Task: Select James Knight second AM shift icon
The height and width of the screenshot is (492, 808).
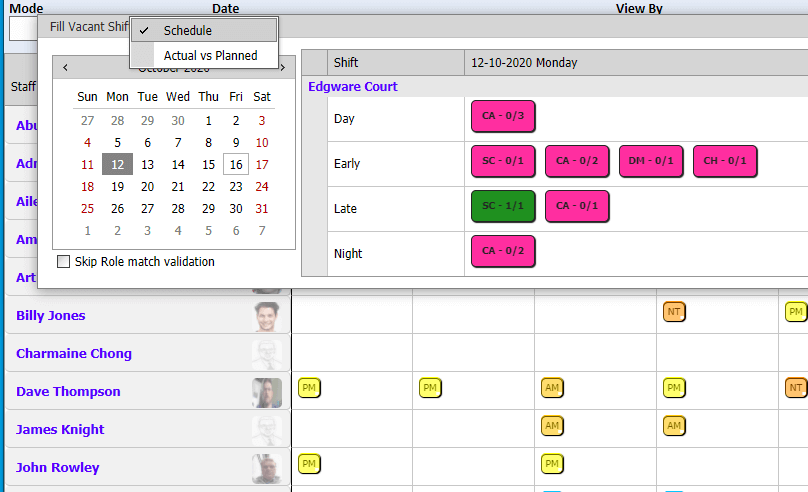Action: click(x=674, y=426)
